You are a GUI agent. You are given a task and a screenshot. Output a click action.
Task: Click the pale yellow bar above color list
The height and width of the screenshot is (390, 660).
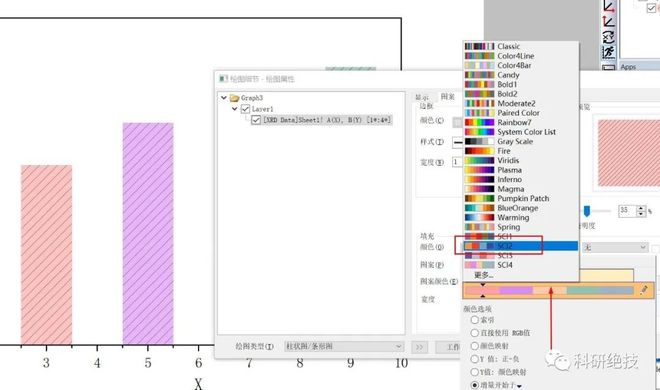tap(606, 276)
